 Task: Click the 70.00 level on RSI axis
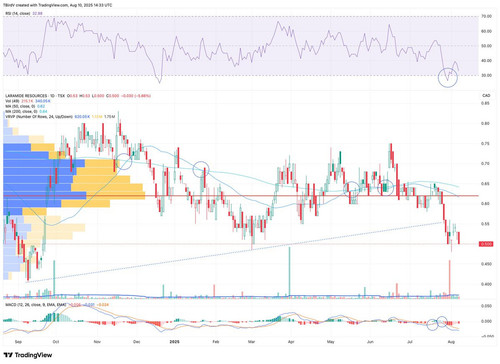(x=486, y=16)
